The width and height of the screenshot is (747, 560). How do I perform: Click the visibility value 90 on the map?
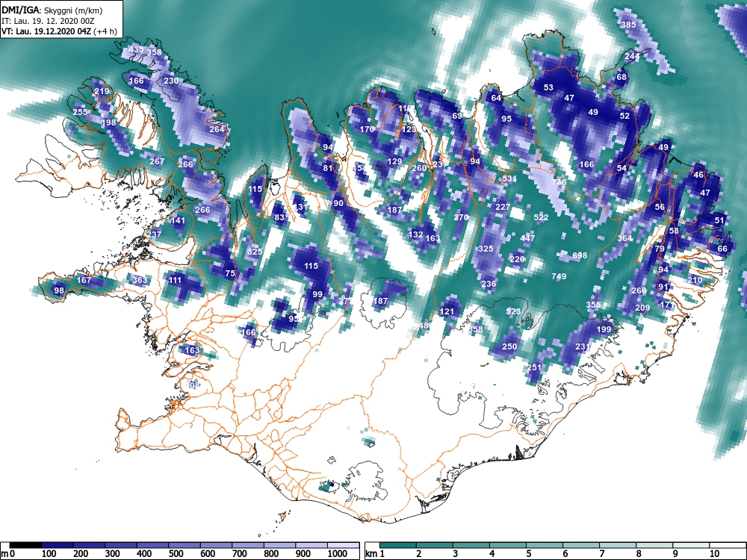(x=338, y=203)
